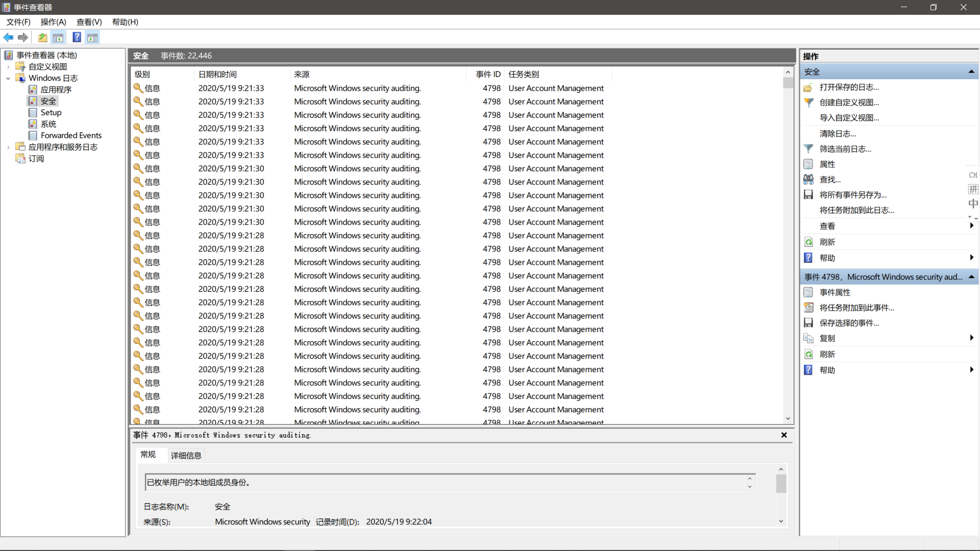
Task: Click the 查找 binoculars icon
Action: pyautogui.click(x=808, y=179)
